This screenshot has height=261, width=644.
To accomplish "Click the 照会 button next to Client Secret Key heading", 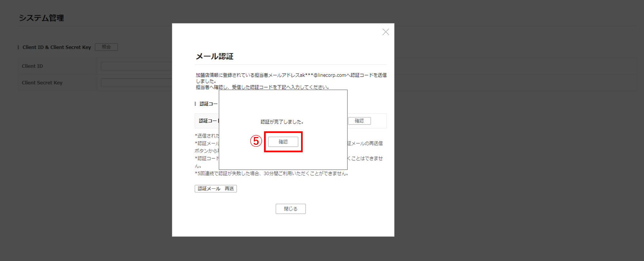I will click(106, 47).
